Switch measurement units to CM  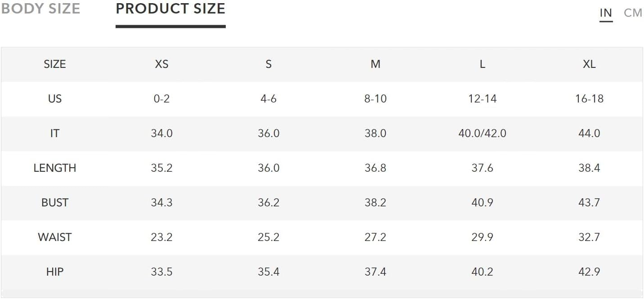pos(633,13)
